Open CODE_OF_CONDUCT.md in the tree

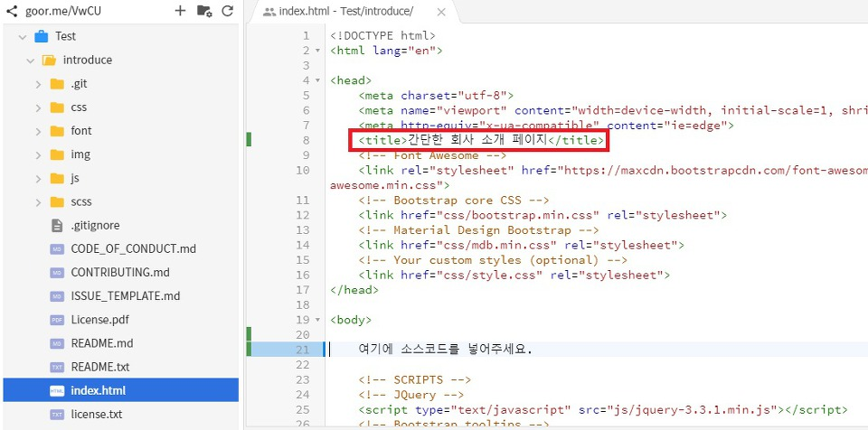[134, 249]
